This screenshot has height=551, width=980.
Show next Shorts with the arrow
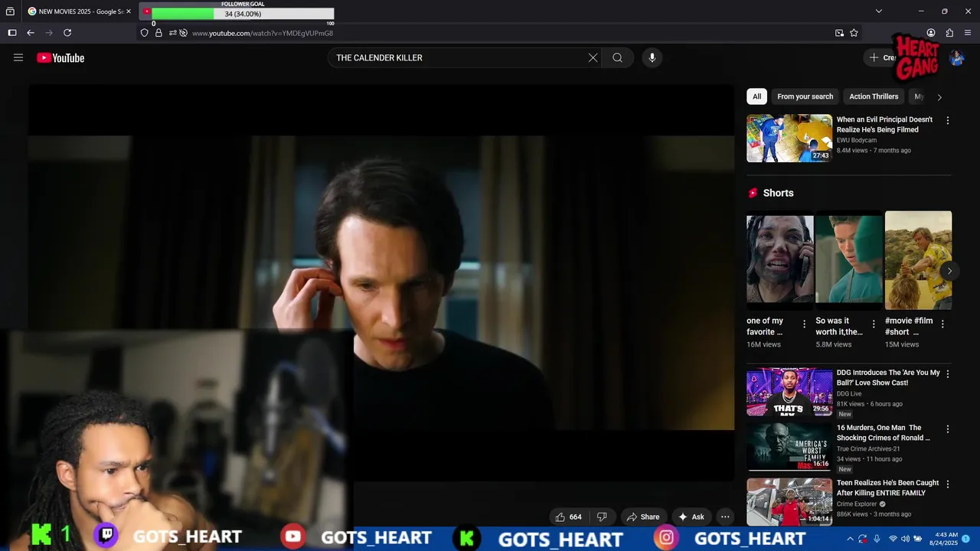(949, 271)
